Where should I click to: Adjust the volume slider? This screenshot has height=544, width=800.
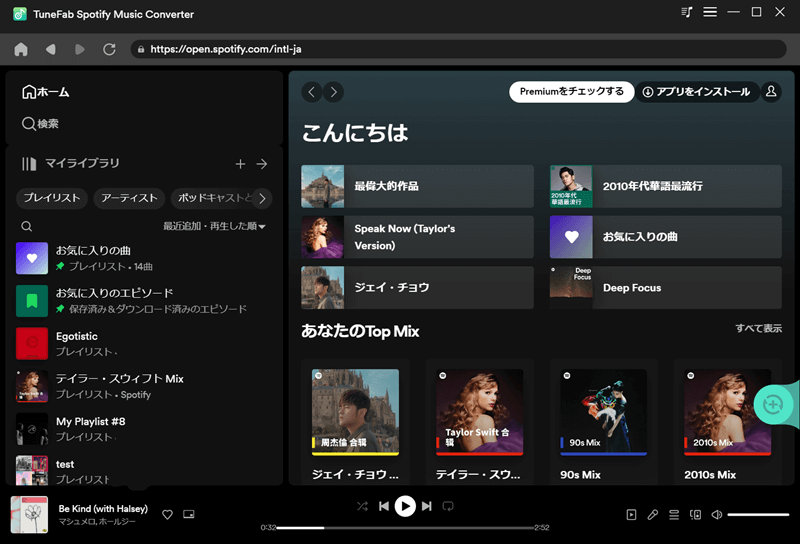pyautogui.click(x=758, y=515)
